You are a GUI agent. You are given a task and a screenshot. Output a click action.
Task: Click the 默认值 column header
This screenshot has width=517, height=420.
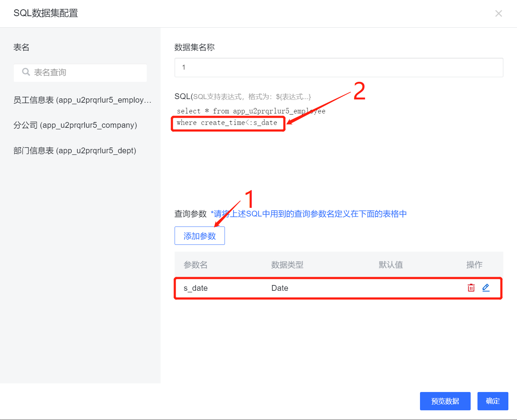tap(391, 265)
